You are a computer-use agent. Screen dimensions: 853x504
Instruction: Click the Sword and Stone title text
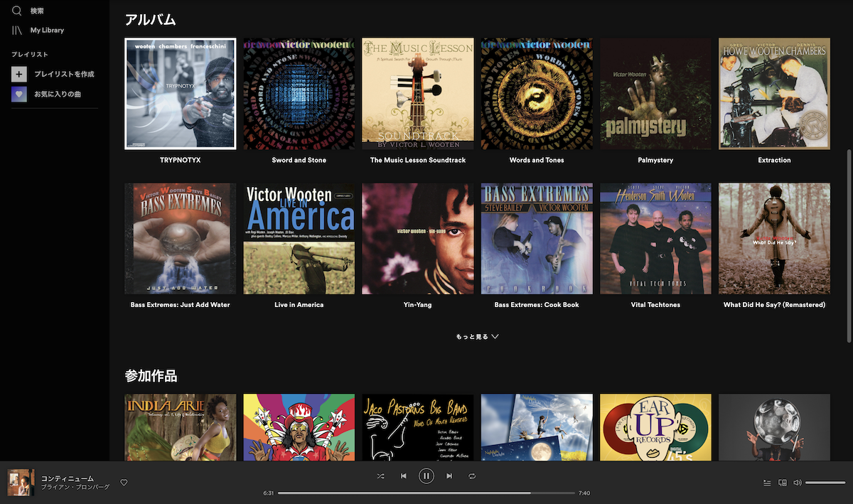[x=299, y=160]
